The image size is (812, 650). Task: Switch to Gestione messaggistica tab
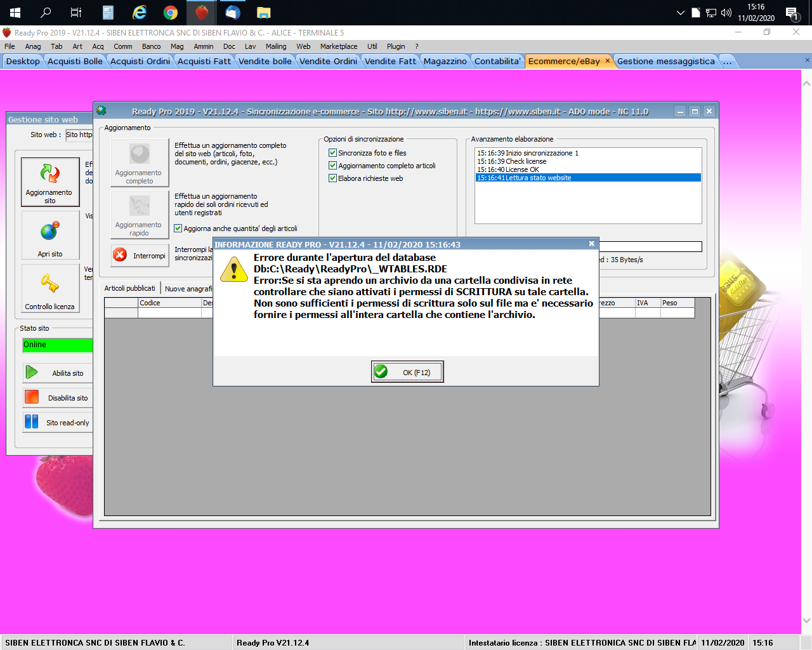(666, 61)
